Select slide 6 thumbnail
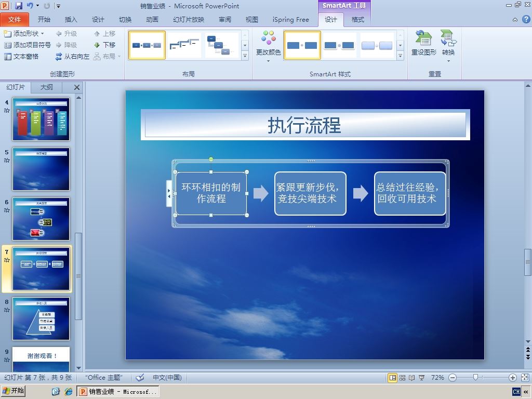 pyautogui.click(x=41, y=219)
